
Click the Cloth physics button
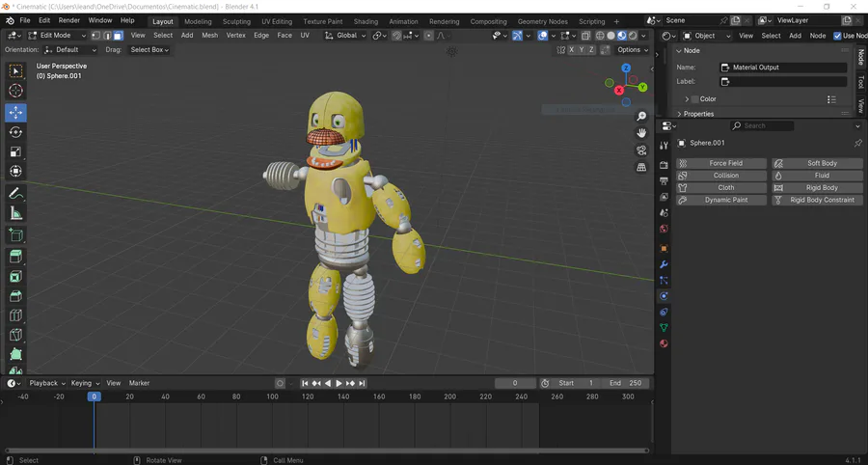pos(721,188)
